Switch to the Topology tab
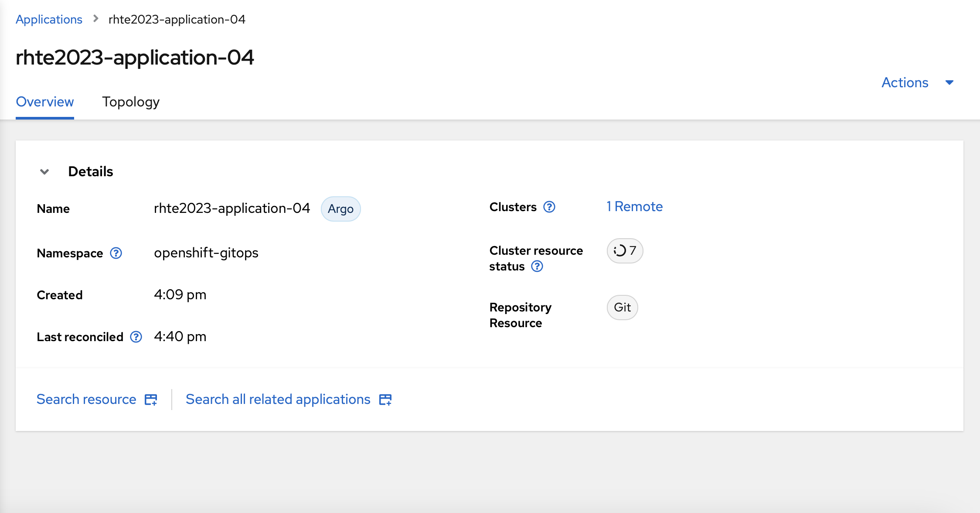 [x=131, y=102]
